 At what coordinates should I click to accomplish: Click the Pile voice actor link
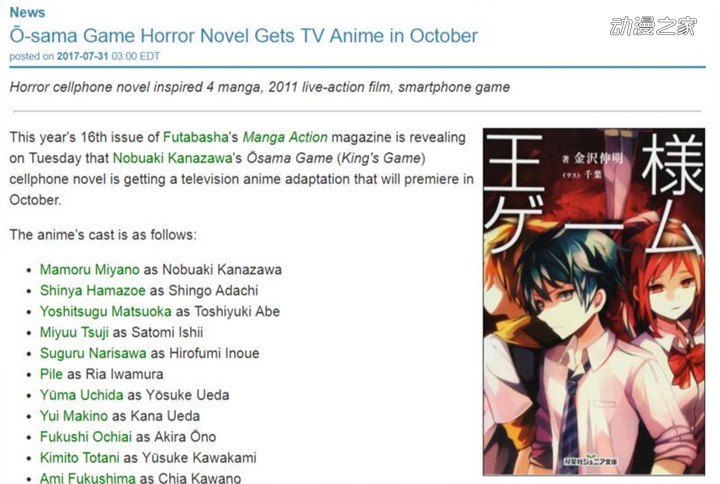coord(51,374)
